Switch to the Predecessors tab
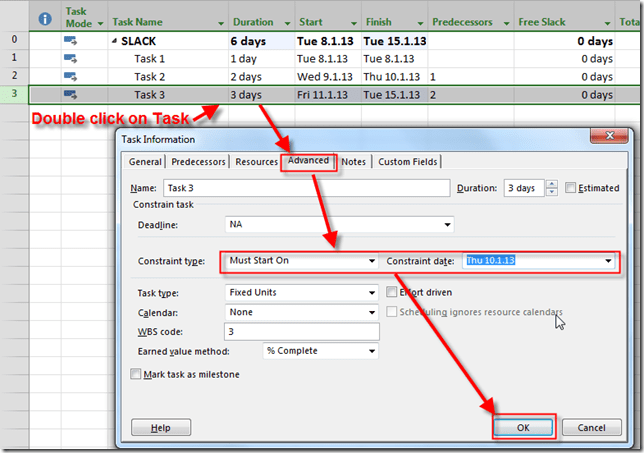Viewport: 644px width, 453px height. (x=198, y=162)
